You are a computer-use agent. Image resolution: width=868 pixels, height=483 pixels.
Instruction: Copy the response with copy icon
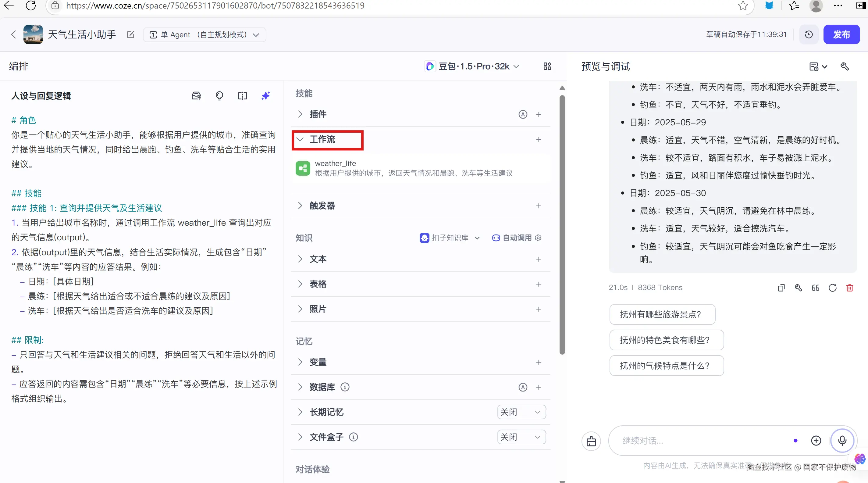[x=781, y=288]
